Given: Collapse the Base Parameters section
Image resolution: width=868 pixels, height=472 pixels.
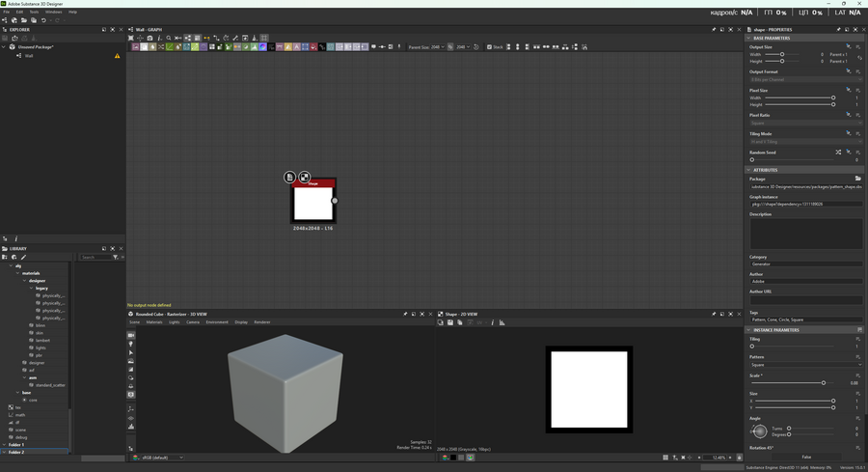Looking at the screenshot, I should point(748,38).
